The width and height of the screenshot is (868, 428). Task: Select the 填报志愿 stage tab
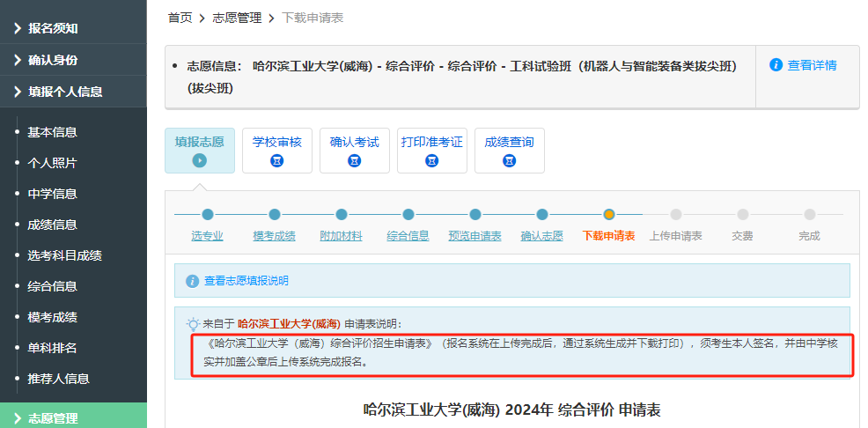200,151
